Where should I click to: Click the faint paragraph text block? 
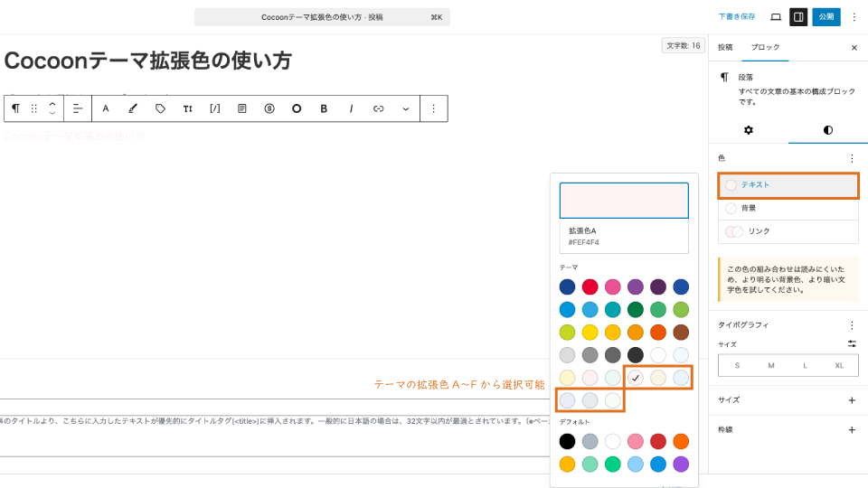74,136
